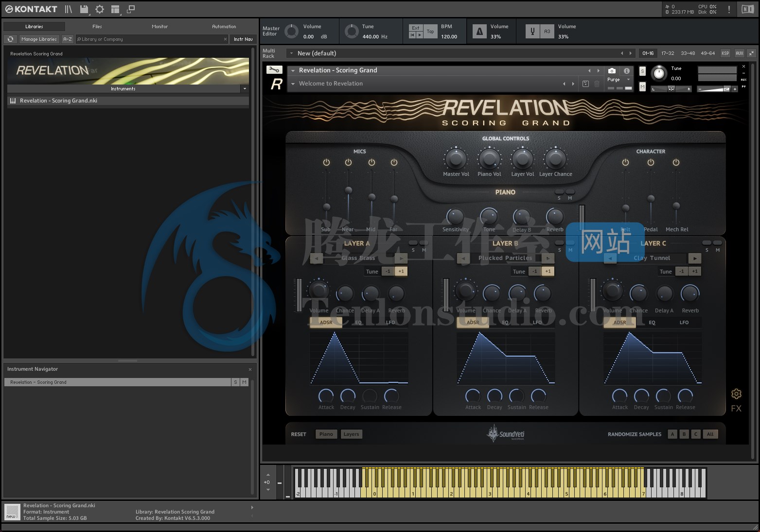760x532 pixels.
Task: Click the save floppy disk icon
Action: [84, 9]
